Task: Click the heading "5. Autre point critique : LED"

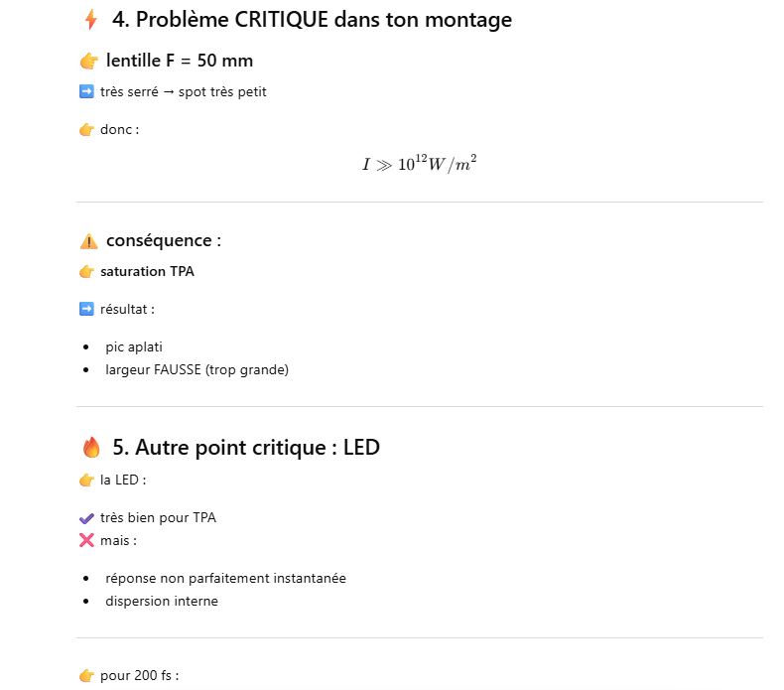Action: click(x=257, y=448)
